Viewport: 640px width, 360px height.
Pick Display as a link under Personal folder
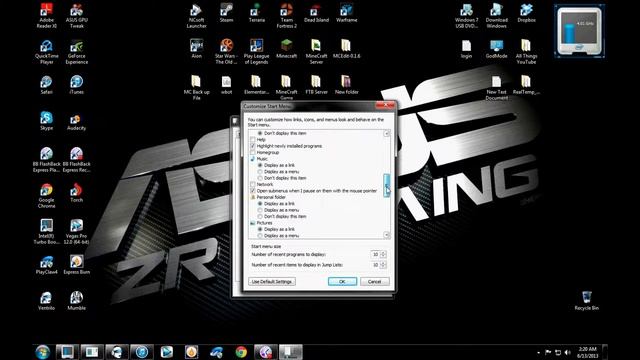pyautogui.click(x=260, y=204)
